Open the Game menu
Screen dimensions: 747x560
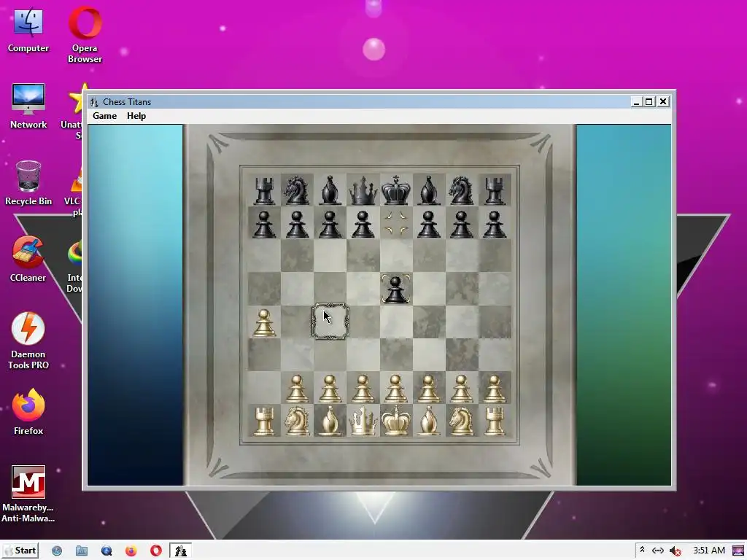(x=104, y=116)
